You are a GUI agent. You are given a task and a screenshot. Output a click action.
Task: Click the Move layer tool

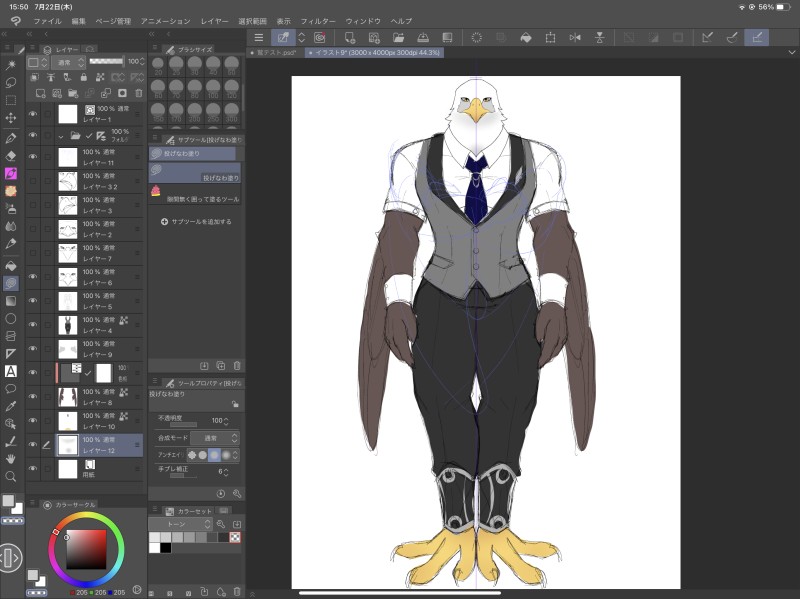click(11, 118)
